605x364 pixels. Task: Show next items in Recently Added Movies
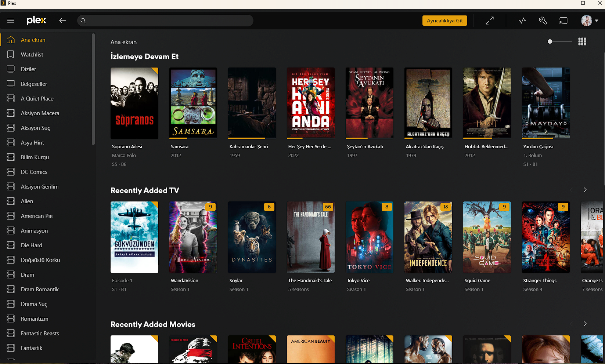coord(585,324)
